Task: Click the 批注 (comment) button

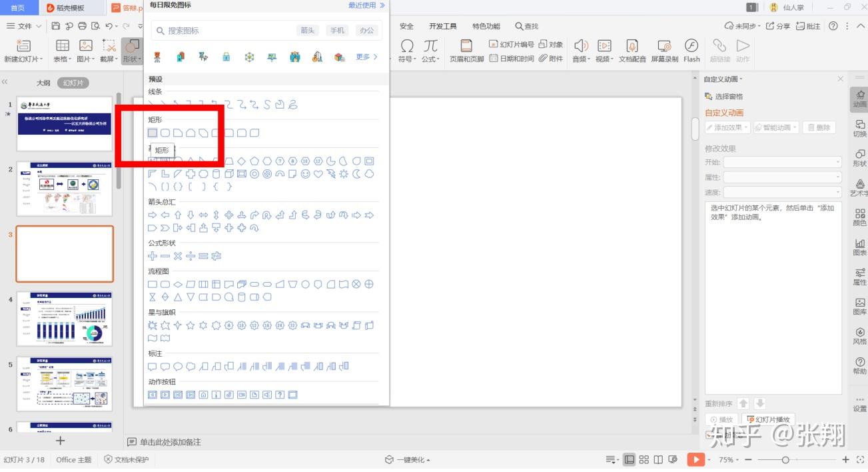Action: click(x=808, y=26)
